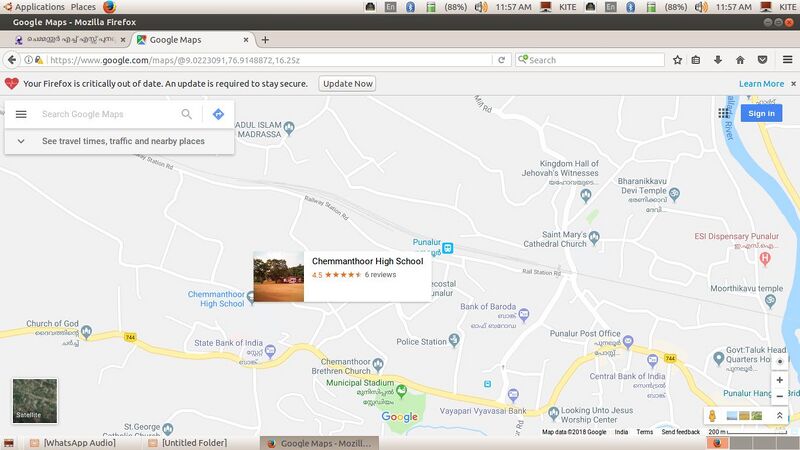Switch to Google Maps browser tab

click(193, 40)
